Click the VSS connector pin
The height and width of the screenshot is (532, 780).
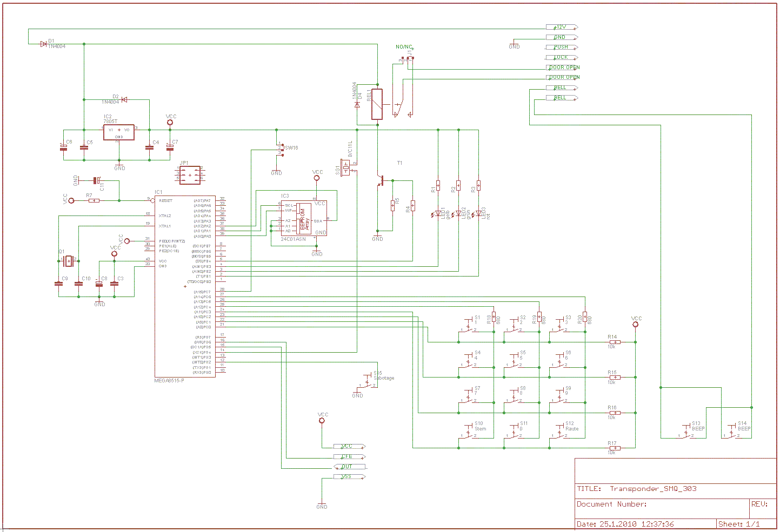[x=350, y=476]
